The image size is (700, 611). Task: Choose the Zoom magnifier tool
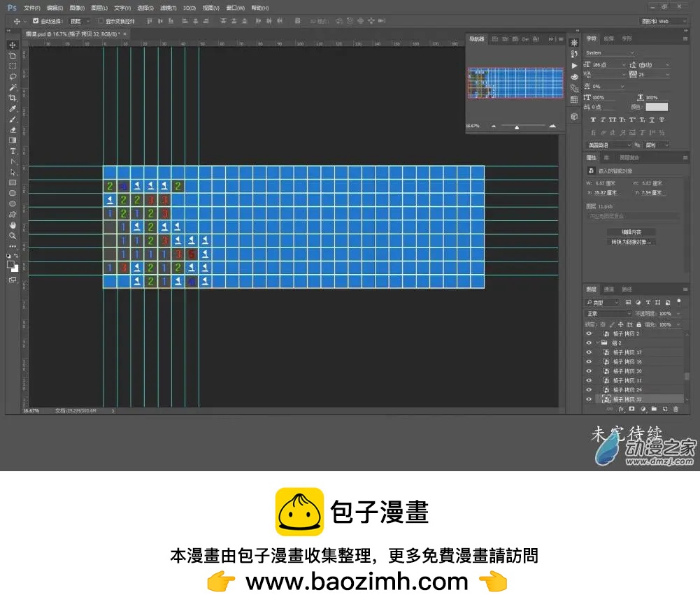click(13, 236)
